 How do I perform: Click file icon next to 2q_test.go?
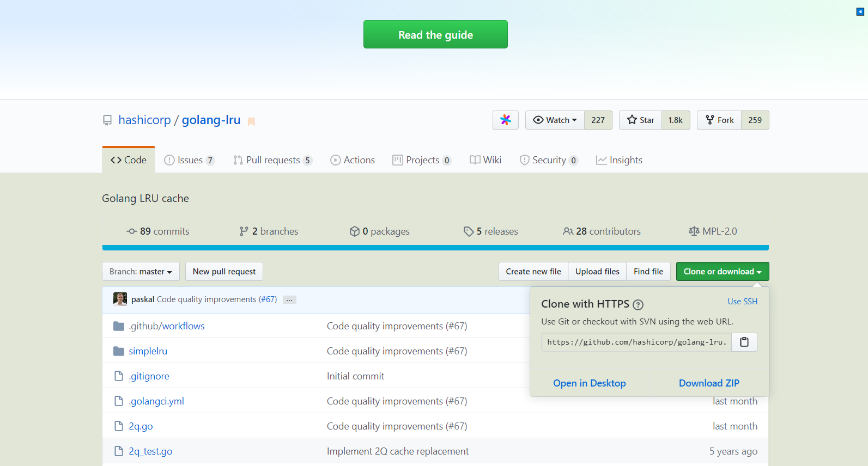119,451
